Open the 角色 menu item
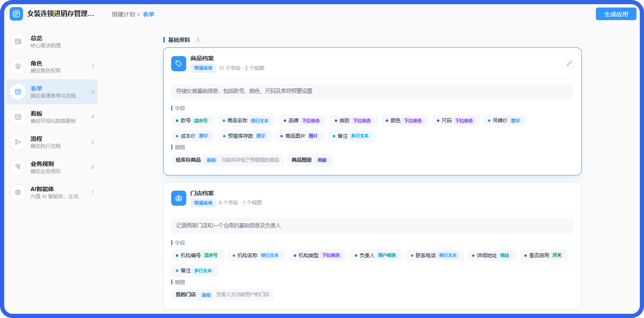Viewport: 644px width, 318px height. [x=52, y=67]
